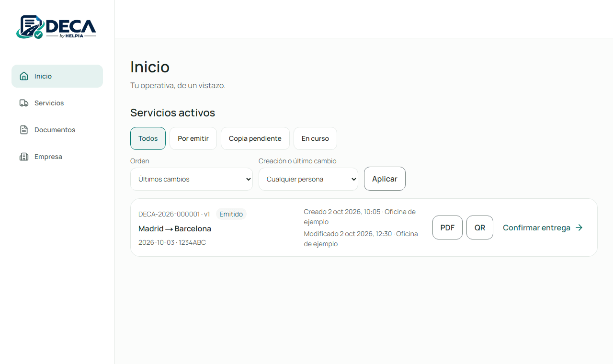The height and width of the screenshot is (364, 613).
Task: Click the DECA by Helpia logo
Action: click(x=56, y=27)
